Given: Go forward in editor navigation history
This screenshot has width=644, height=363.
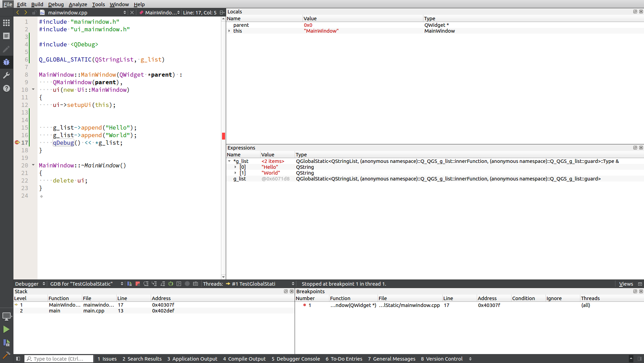Looking at the screenshot, I should (25, 12).
